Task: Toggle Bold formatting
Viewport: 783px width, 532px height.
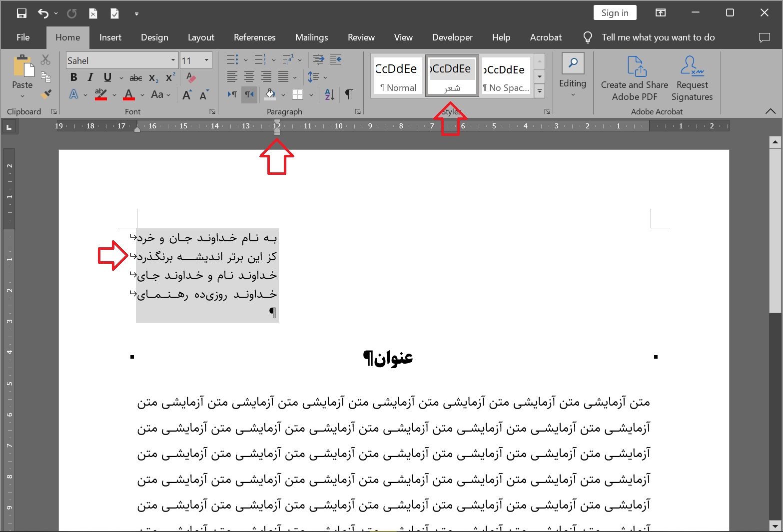Action: tap(74, 77)
